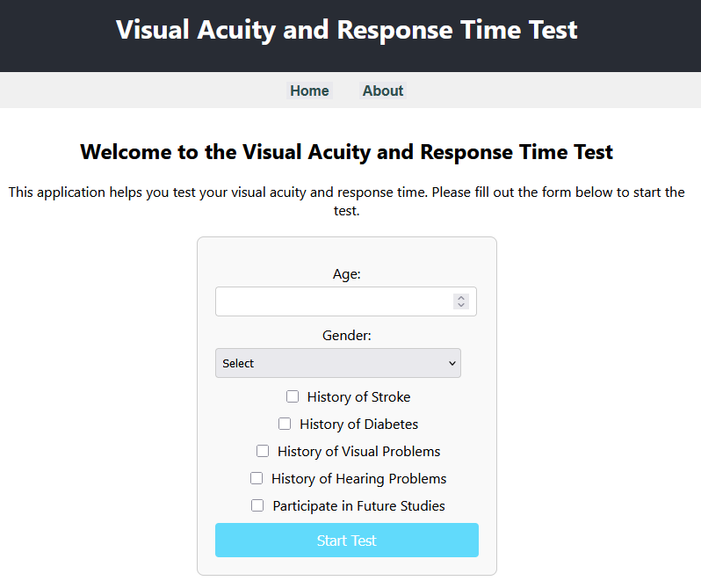701x588 pixels.
Task: Select the Participate in Future Studies checkbox
Action: pos(257,505)
